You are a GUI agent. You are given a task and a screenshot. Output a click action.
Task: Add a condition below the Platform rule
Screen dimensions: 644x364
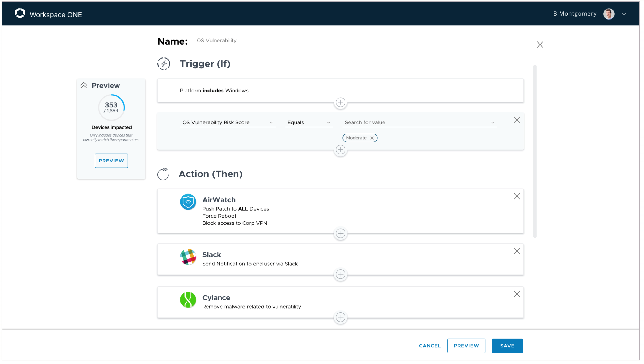tap(340, 102)
